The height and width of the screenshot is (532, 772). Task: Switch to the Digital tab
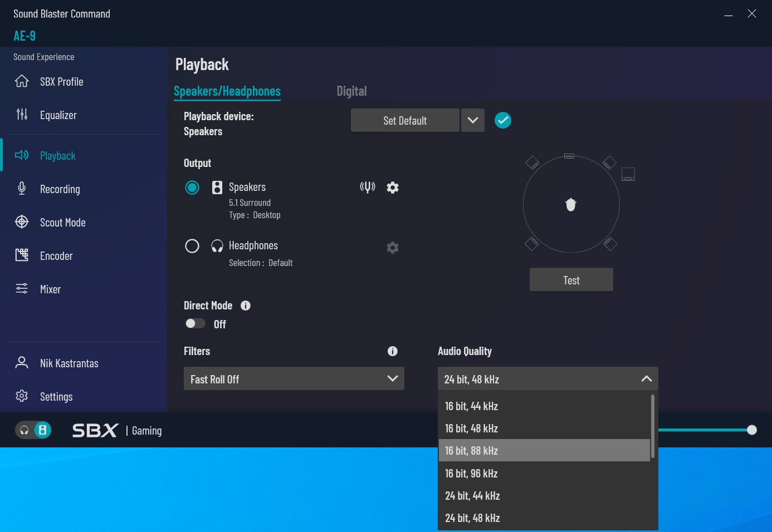pyautogui.click(x=351, y=91)
